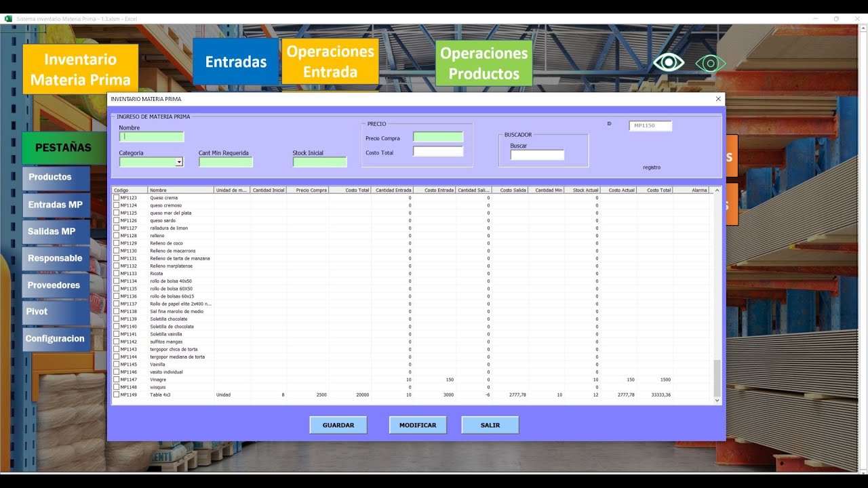
Task: Click the Cantidad Inicial column header
Action: point(269,190)
